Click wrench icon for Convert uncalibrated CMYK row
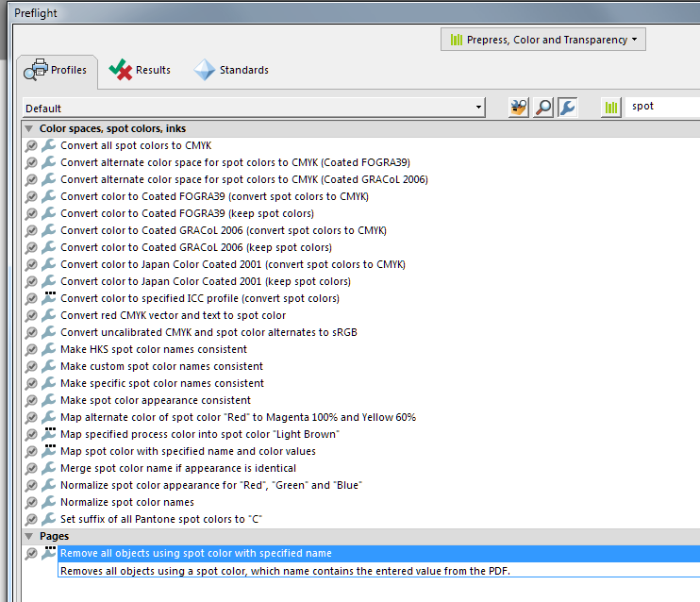Screen dimensions: 700x602 [48, 332]
